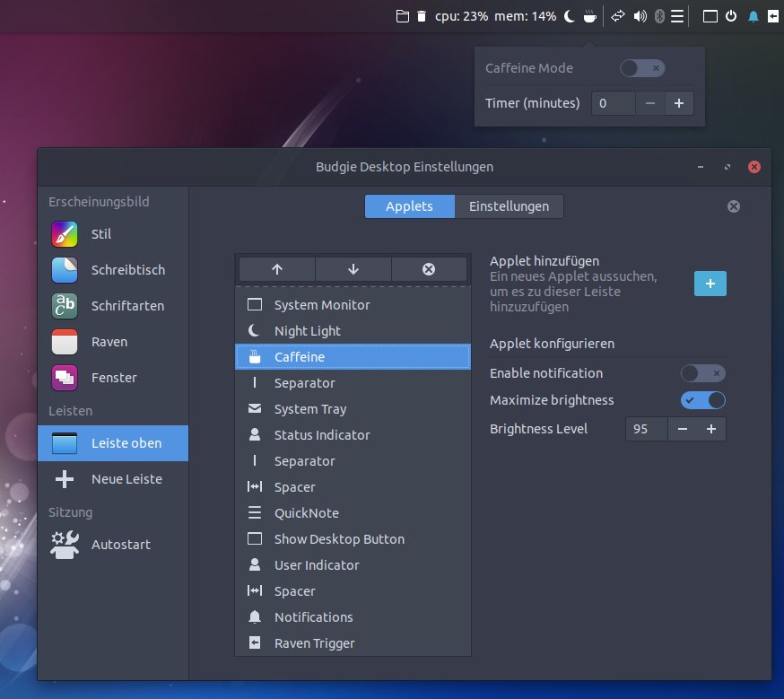Image resolution: width=784 pixels, height=699 pixels.
Task: Increase Brightness Level with plus button
Action: pyautogui.click(x=711, y=429)
